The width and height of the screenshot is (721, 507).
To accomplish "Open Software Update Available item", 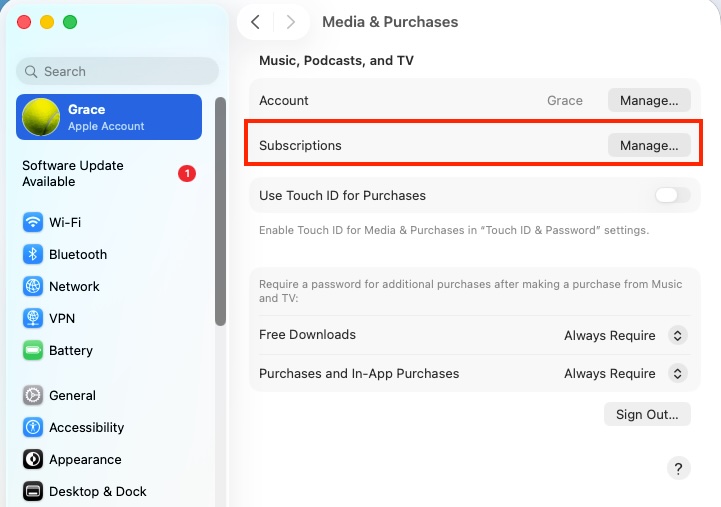I will 109,174.
